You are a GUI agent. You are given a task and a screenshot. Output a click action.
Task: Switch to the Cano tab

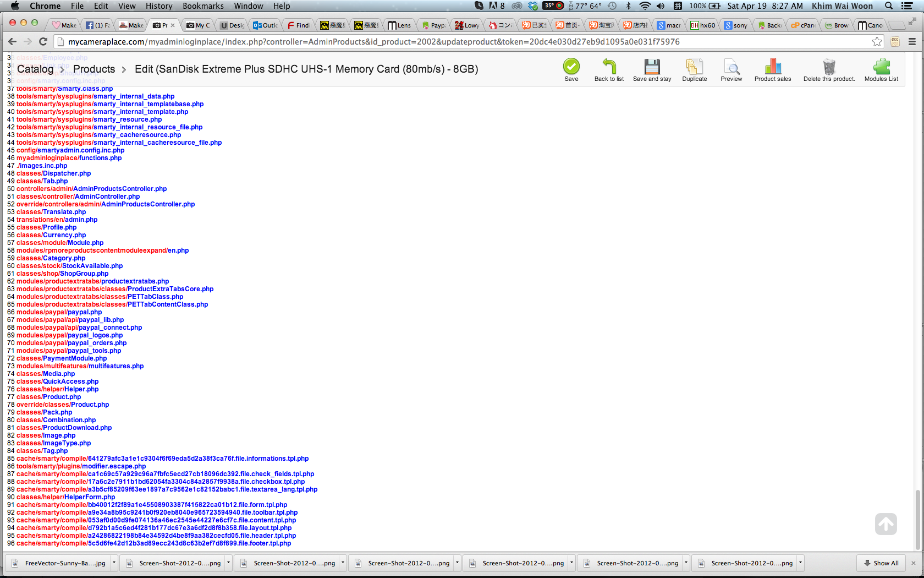click(870, 25)
